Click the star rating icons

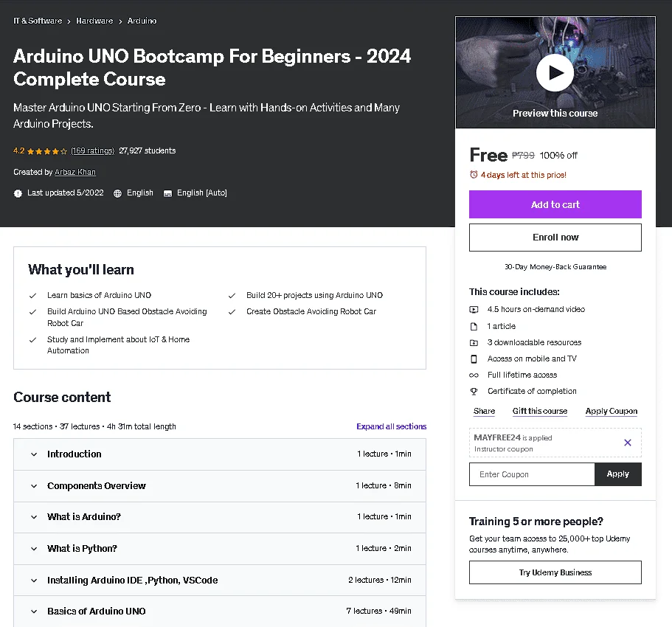[47, 151]
